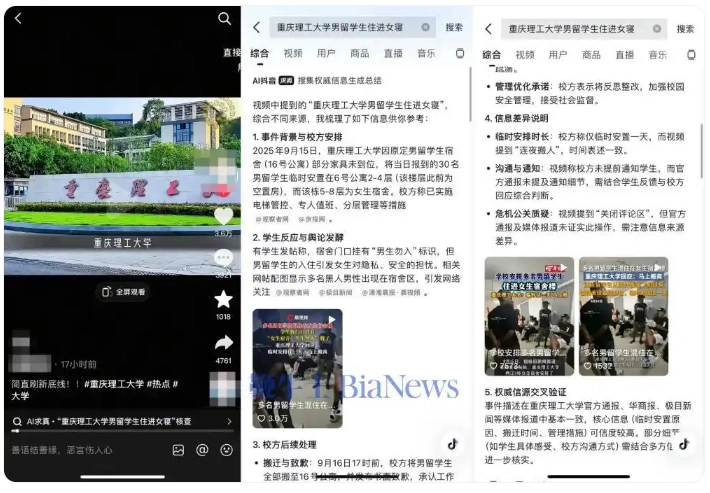Like the video with the heart icon
Screen dimensions: 710x493
[223, 216]
